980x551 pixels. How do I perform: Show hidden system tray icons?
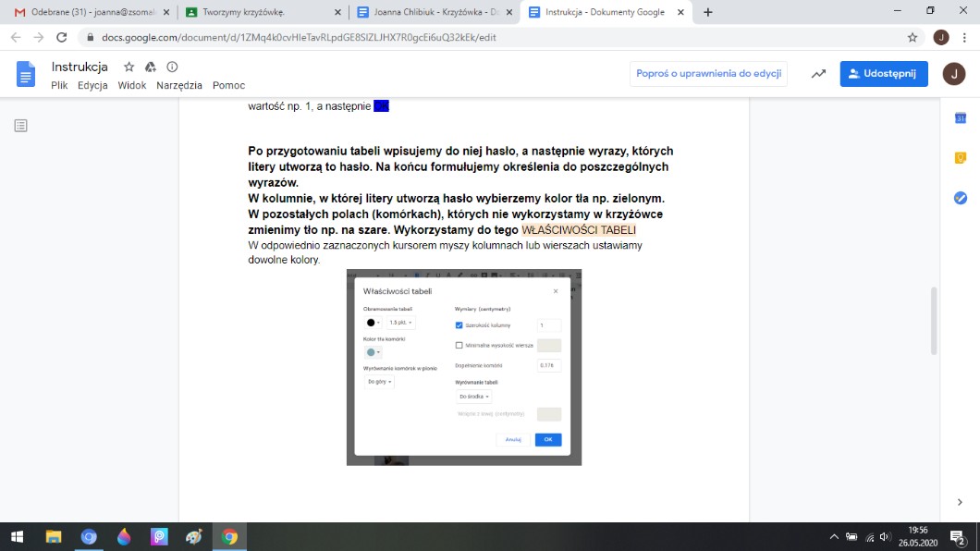coord(834,536)
